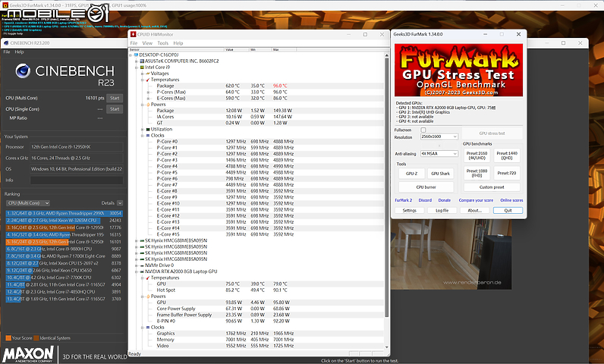Collapse the NVIDIA RTX A2000 8GB node
Image resolution: width=604 pixels, height=364 pixels.
137,271
